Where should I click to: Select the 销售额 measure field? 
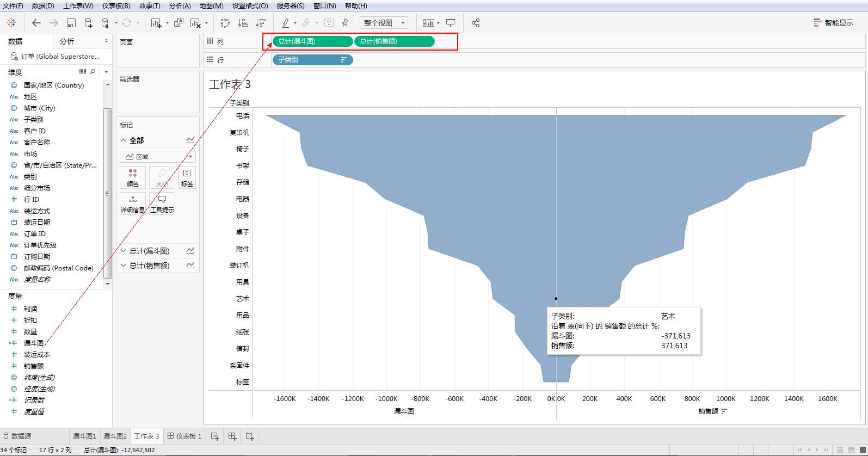(x=33, y=366)
